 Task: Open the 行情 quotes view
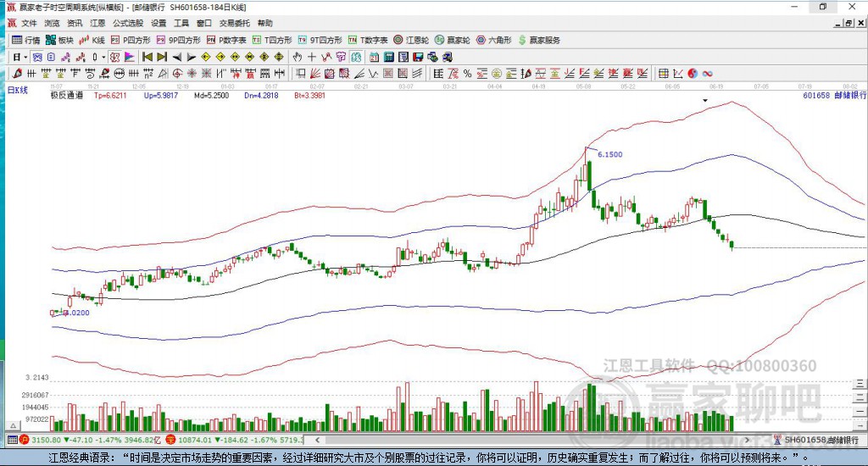click(26, 40)
